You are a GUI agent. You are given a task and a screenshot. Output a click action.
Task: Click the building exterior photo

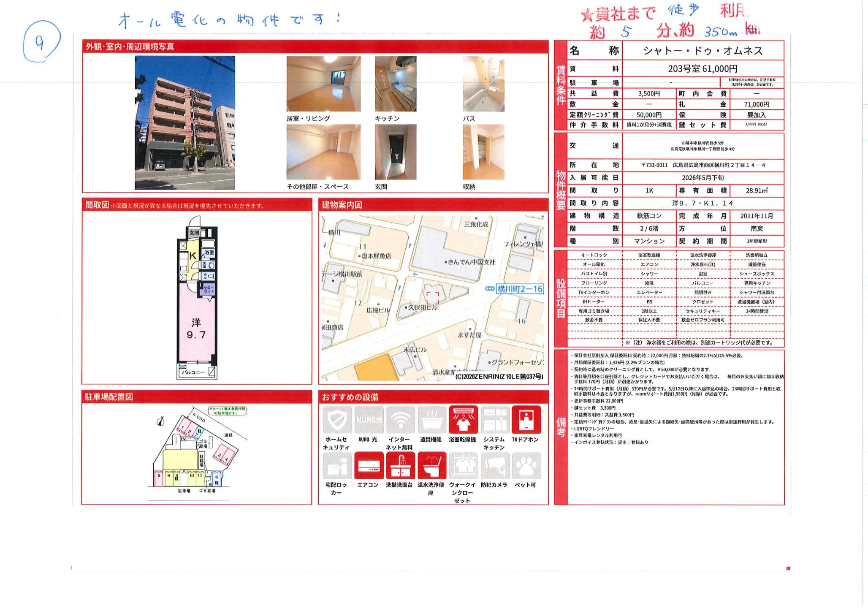185,122
